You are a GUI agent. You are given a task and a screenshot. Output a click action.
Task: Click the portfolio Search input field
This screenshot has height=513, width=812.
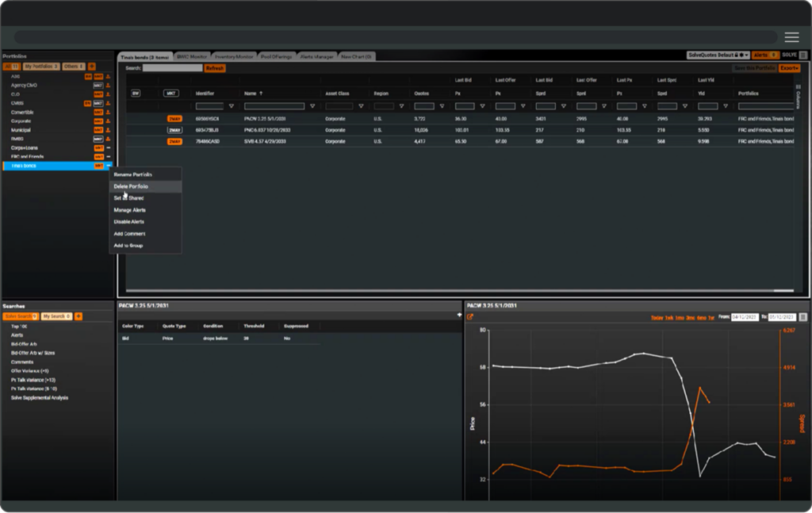(x=173, y=69)
